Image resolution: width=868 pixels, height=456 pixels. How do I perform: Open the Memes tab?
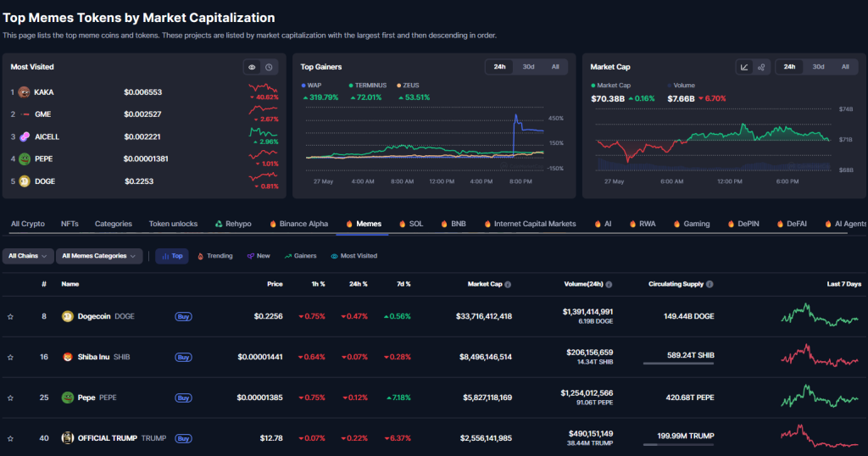pos(363,224)
